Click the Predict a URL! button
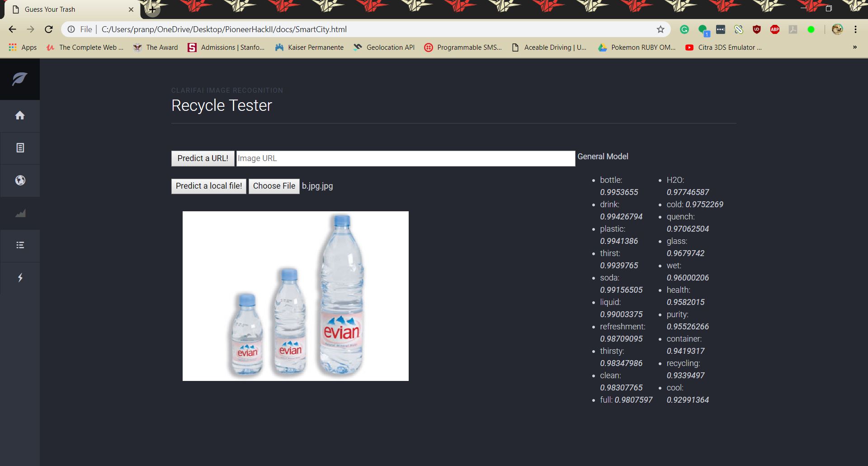This screenshot has width=868, height=466. coord(203,158)
